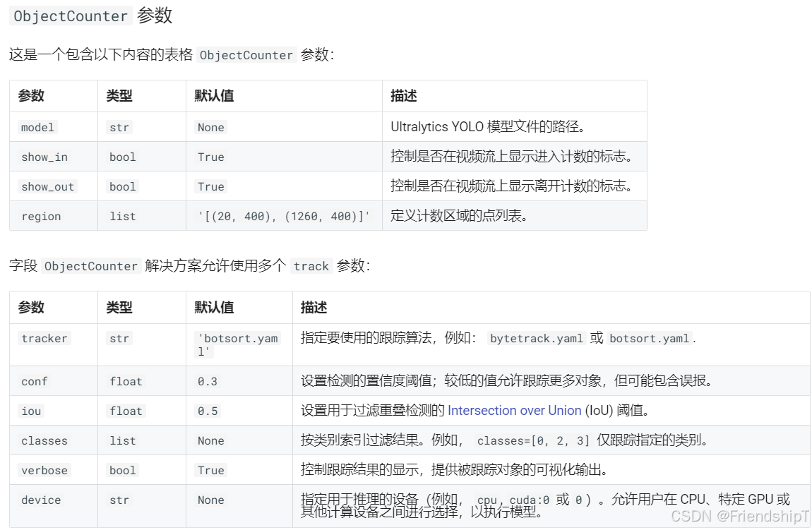Select the tracker parameter code label

[x=44, y=338]
